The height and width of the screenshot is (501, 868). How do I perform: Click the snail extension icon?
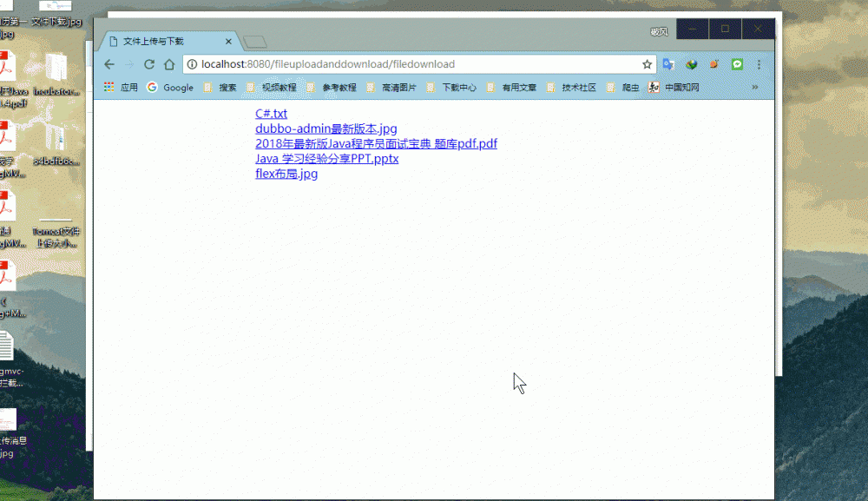(x=713, y=63)
